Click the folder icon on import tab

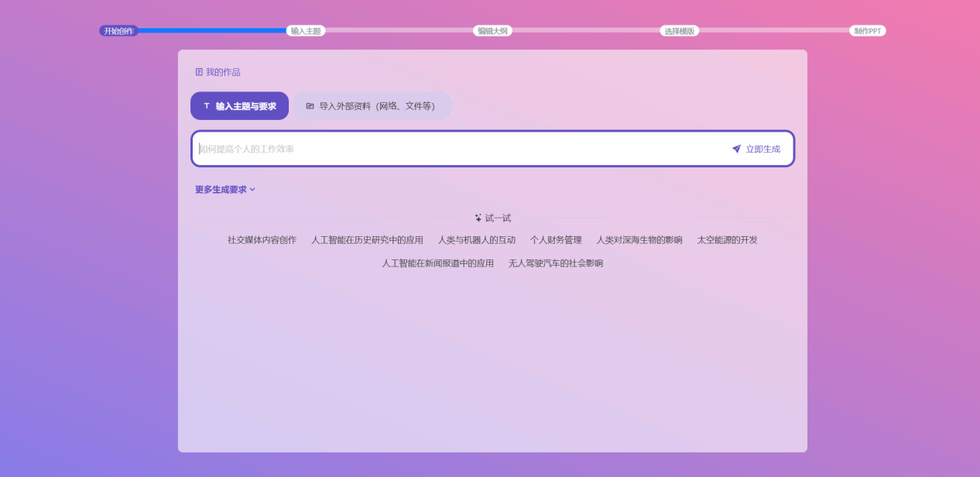tap(310, 106)
